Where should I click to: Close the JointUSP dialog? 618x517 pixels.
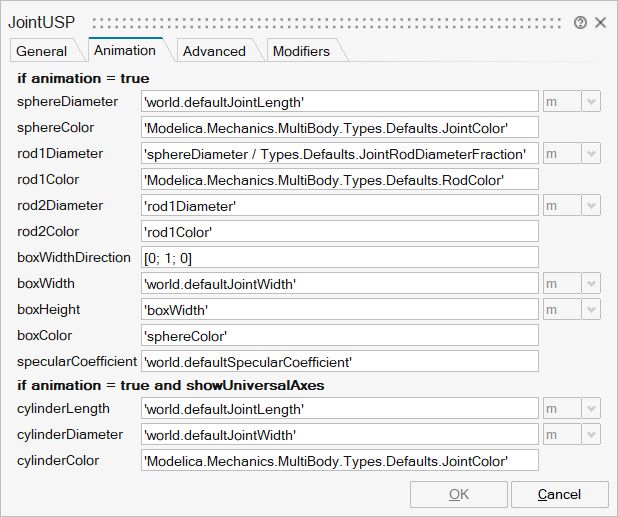tap(601, 22)
